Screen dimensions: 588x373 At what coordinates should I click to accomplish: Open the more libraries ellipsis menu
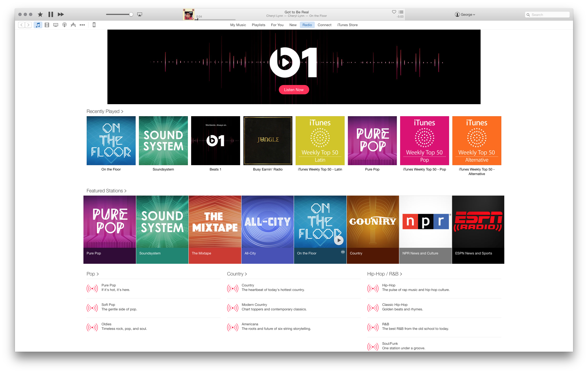point(82,25)
